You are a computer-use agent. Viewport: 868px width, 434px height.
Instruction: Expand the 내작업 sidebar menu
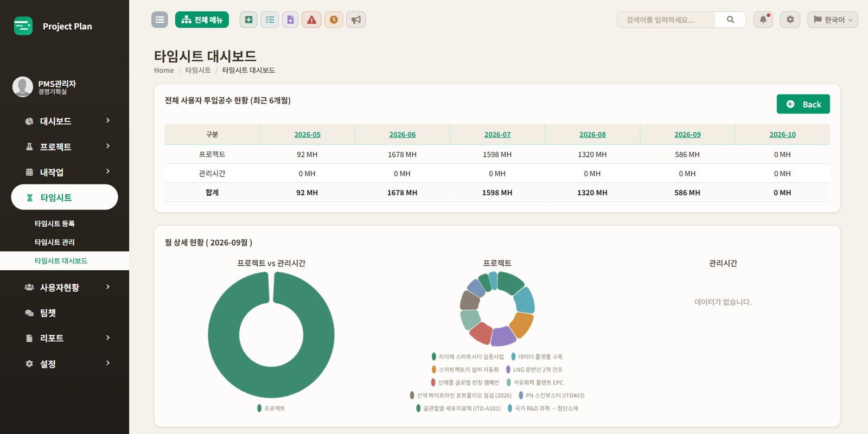click(65, 172)
